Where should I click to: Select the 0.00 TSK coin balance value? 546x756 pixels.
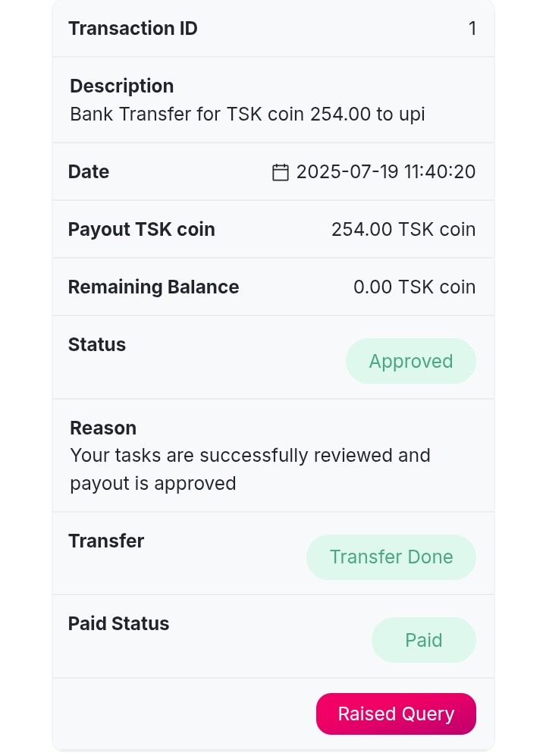pos(414,287)
